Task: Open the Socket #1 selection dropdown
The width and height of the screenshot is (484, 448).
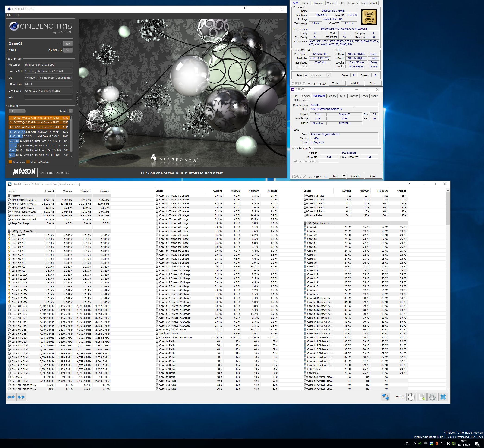Action: [320, 75]
